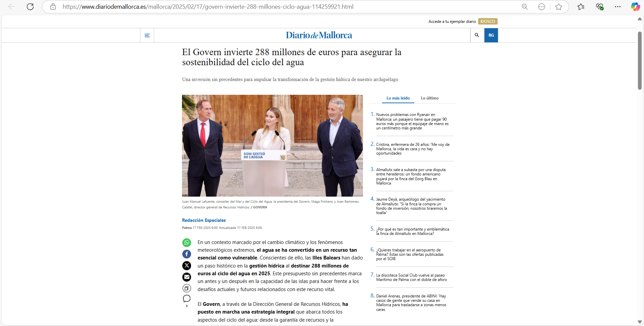Click the browser address bar URL
Image resolution: width=644 pixels, height=326 pixels.
coord(208,7)
